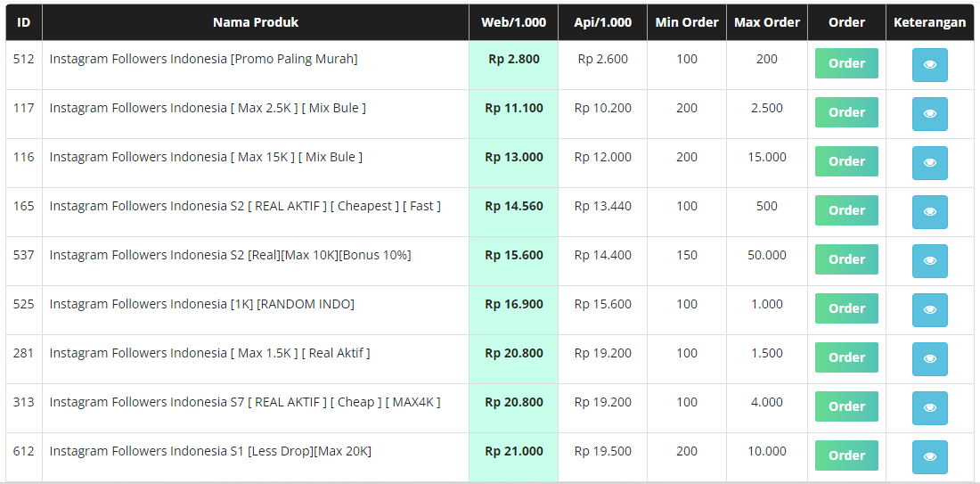Viewport: 980px width, 484px height.
Task: Order the Bonus 10% followers package
Action: (846, 259)
